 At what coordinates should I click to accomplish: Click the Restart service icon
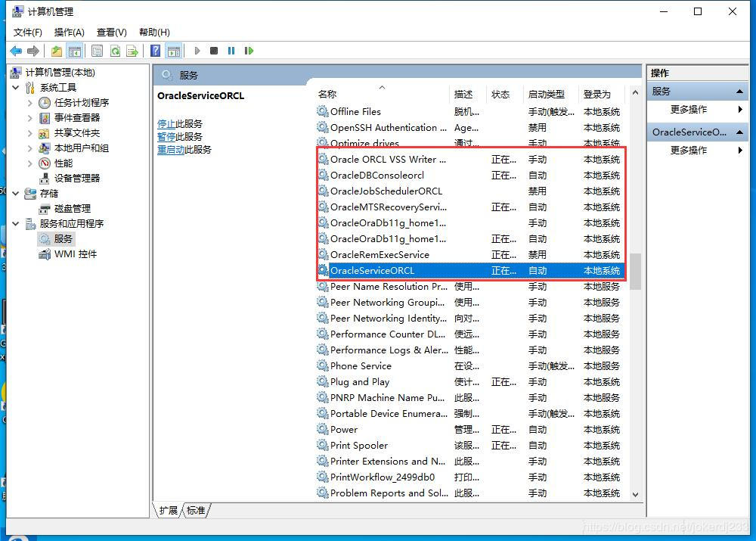(249, 51)
